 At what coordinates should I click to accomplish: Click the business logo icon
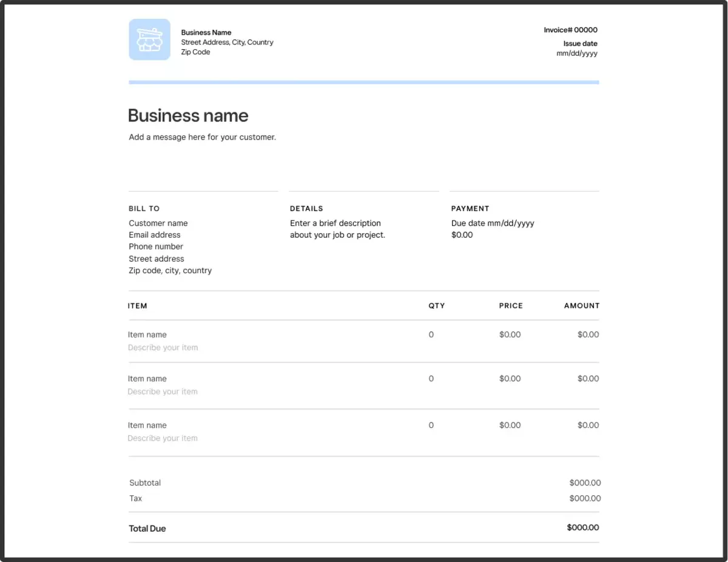pyautogui.click(x=149, y=39)
